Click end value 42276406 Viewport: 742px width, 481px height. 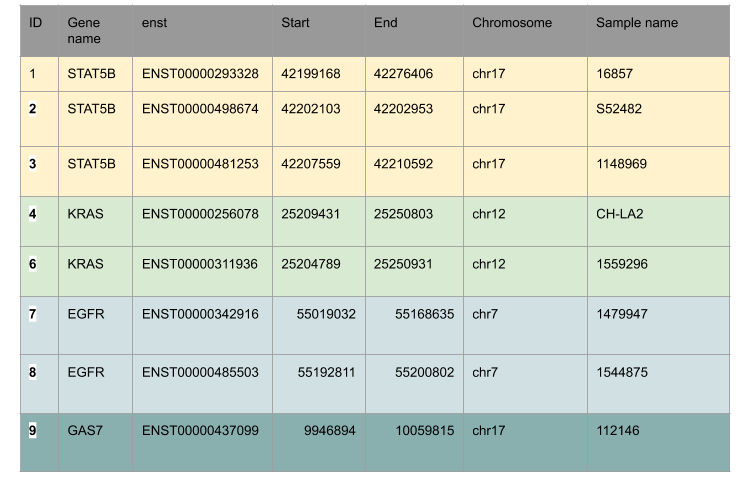click(x=403, y=74)
